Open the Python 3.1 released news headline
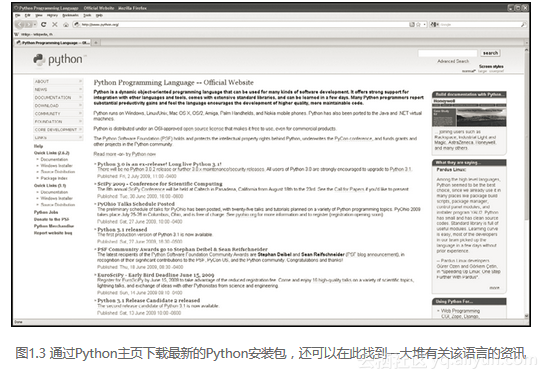Viewport: 548px width, 380px height. point(122,230)
